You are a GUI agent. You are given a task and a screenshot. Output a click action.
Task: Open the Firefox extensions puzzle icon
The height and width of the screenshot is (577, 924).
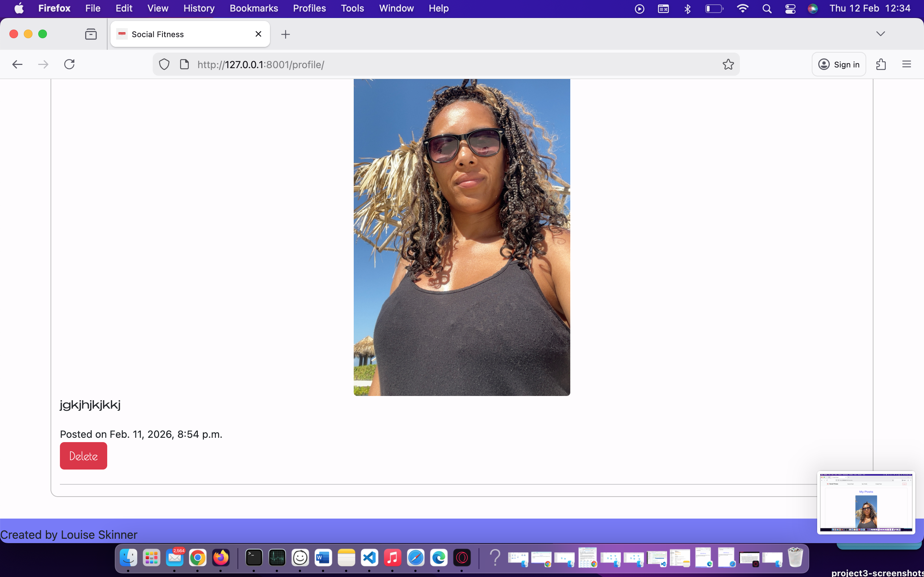tap(881, 64)
